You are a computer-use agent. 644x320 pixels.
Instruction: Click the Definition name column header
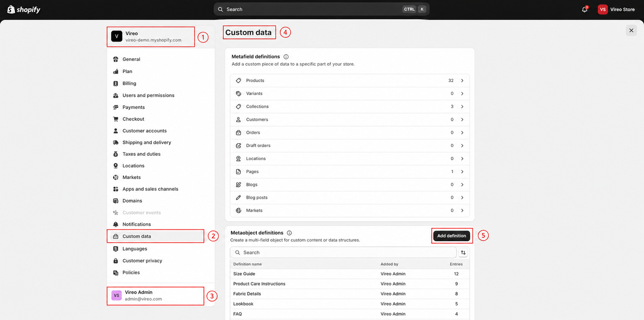coord(248,264)
